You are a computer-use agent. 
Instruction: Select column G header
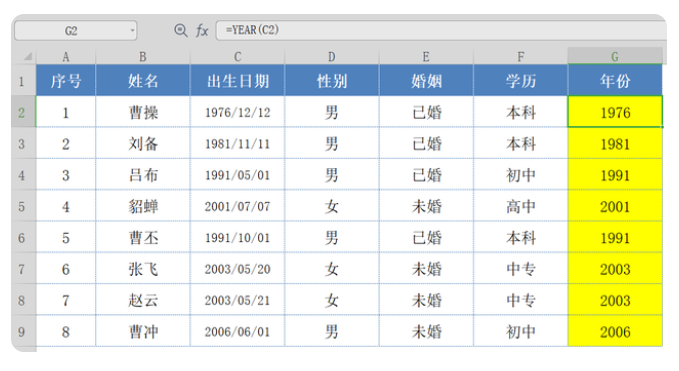(x=615, y=56)
